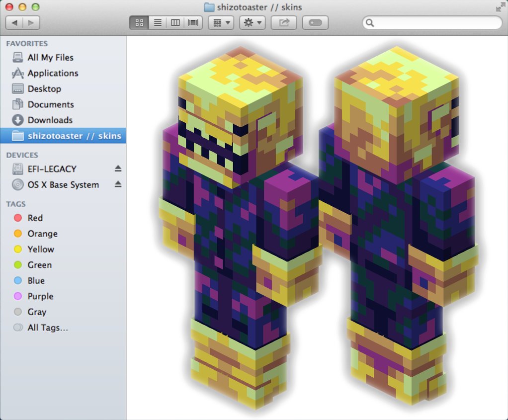Image resolution: width=508 pixels, height=420 pixels.
Task: Click the FAVORITES section header
Action: (x=27, y=43)
